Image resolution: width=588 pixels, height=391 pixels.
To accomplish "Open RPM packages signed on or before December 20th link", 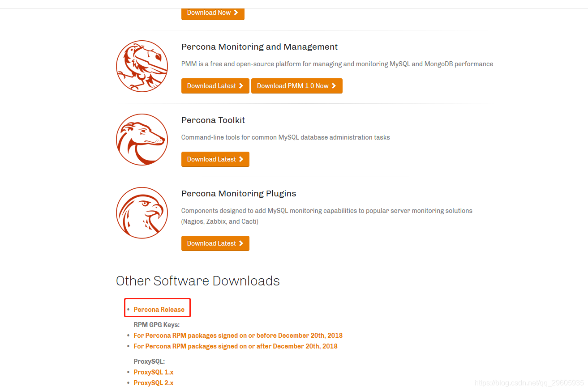I will click(x=238, y=336).
